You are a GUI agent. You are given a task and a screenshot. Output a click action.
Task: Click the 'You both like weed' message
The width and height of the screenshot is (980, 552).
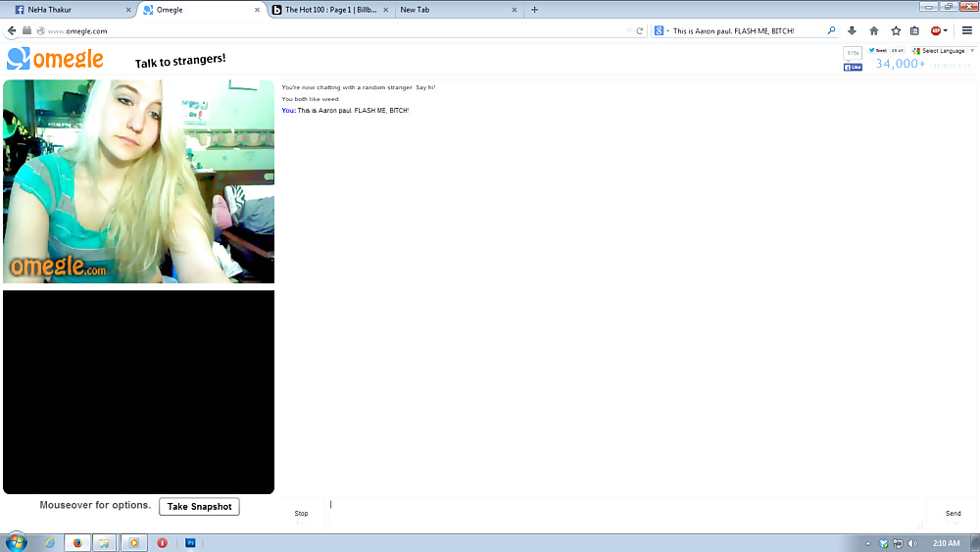click(310, 99)
